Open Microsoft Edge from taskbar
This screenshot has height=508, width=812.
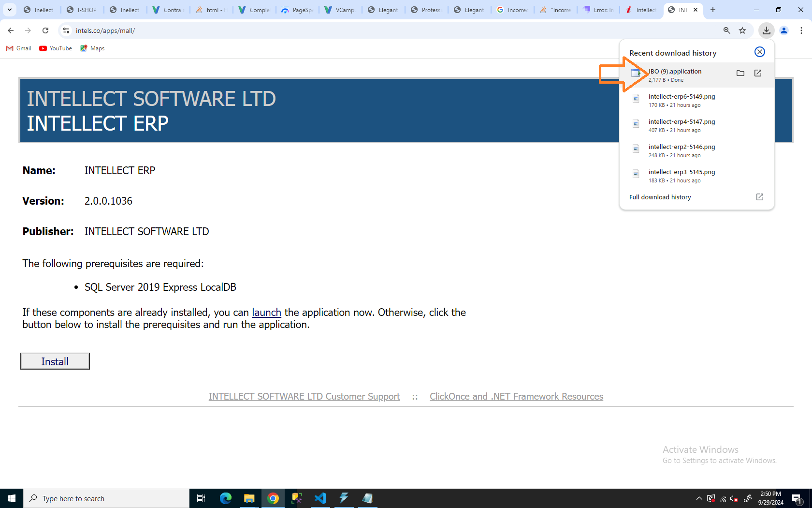(226, 498)
